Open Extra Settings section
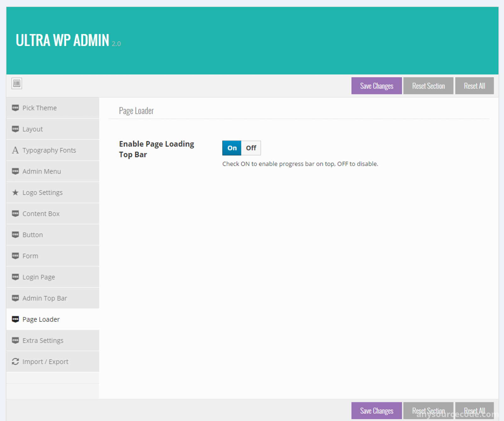 coord(53,340)
